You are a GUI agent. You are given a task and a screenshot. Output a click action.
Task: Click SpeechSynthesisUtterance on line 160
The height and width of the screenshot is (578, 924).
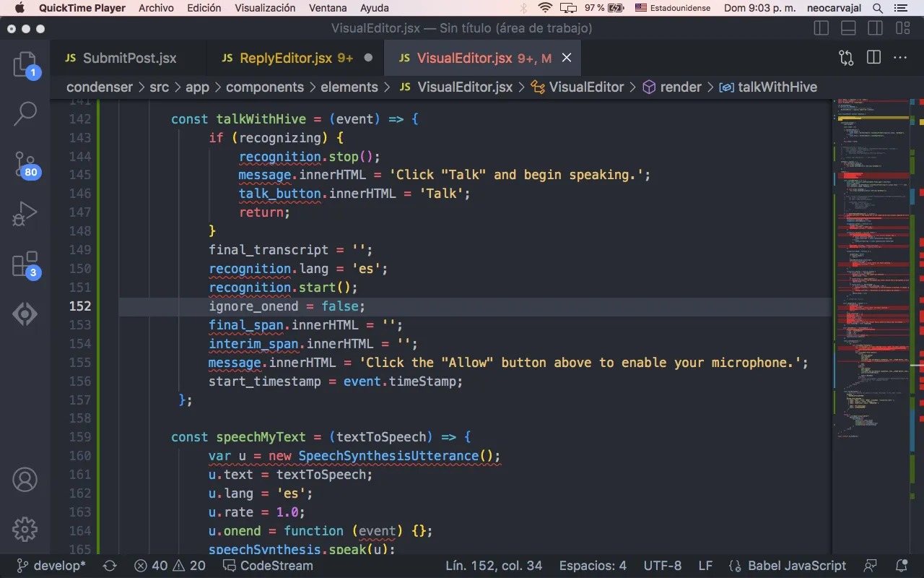(388, 456)
